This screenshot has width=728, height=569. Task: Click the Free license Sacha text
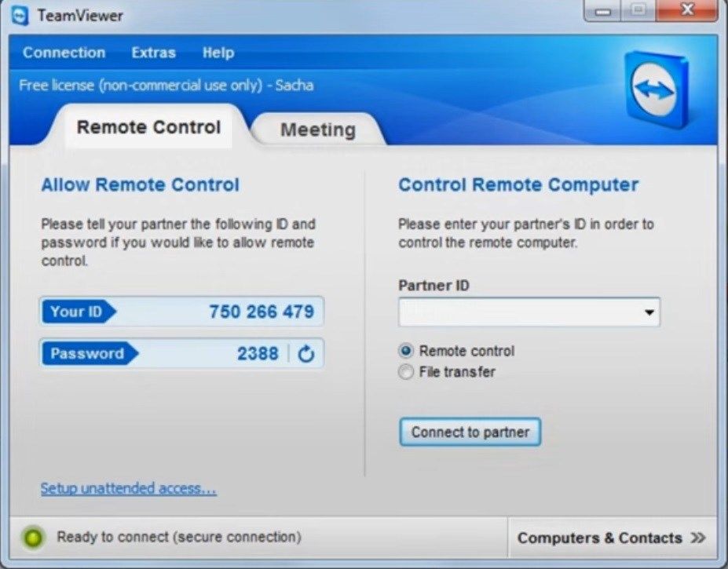point(166,86)
